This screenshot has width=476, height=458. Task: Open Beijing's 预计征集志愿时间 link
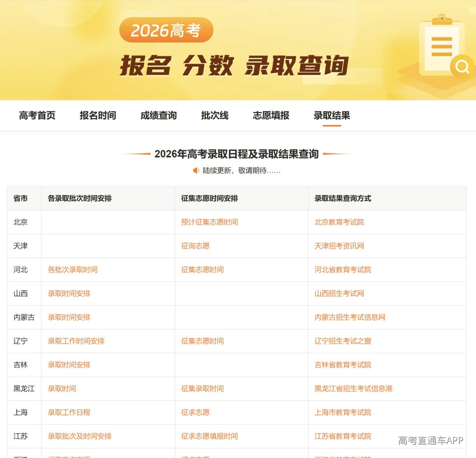click(209, 222)
